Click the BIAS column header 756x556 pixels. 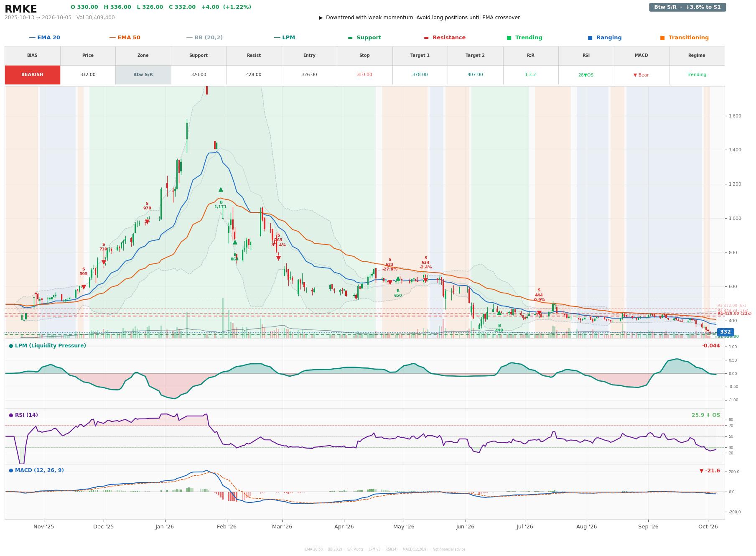[x=33, y=56]
